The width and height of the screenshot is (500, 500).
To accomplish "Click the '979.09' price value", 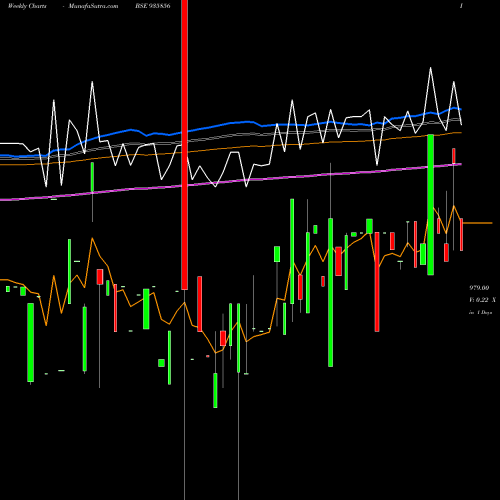I will click(x=479, y=287).
